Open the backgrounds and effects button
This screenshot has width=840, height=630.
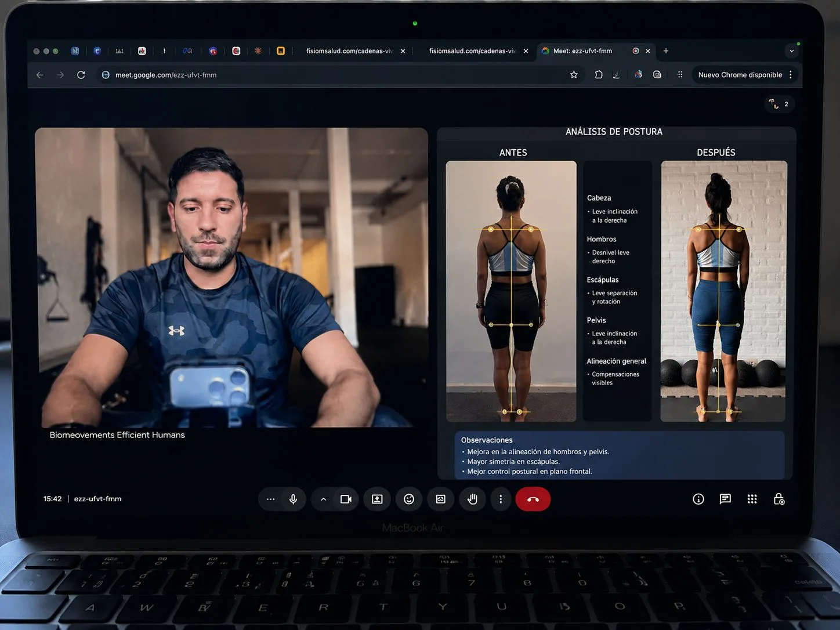[441, 499]
